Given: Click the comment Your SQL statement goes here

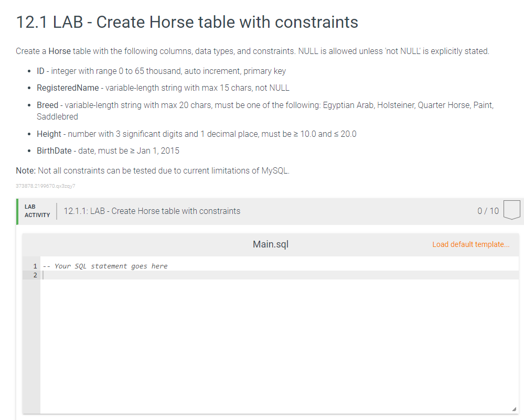Looking at the screenshot, I should coord(104,266).
